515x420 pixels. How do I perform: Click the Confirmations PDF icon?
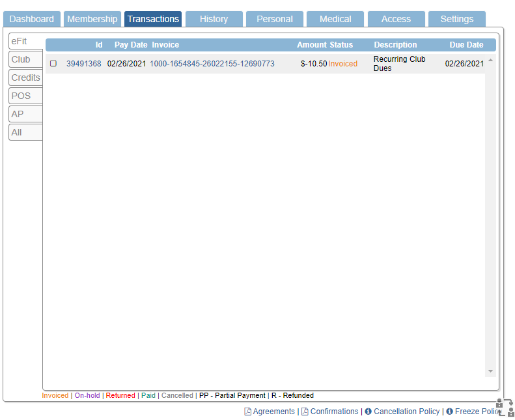click(x=305, y=412)
